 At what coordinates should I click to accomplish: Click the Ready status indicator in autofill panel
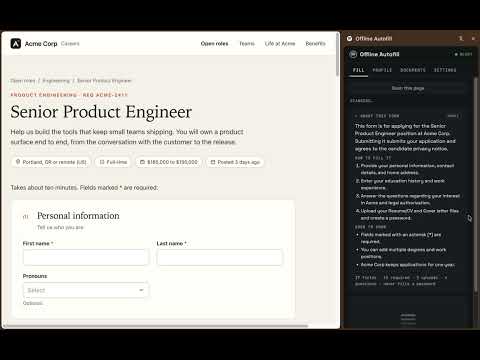click(x=464, y=54)
